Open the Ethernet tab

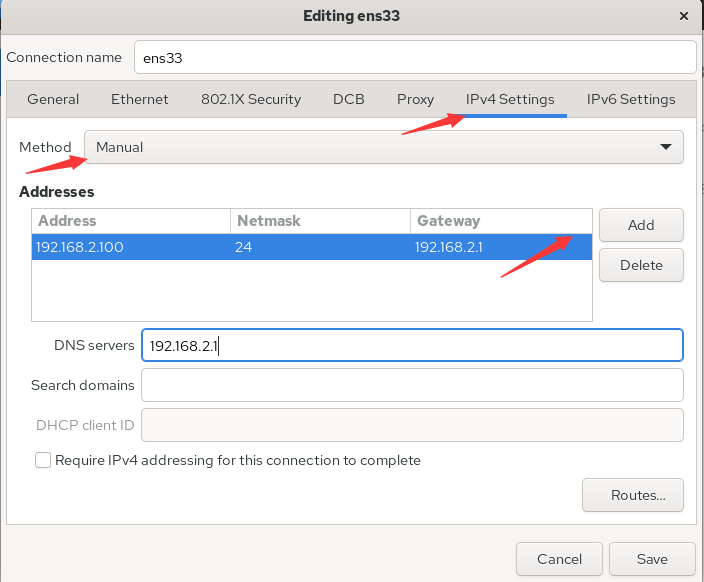140,99
